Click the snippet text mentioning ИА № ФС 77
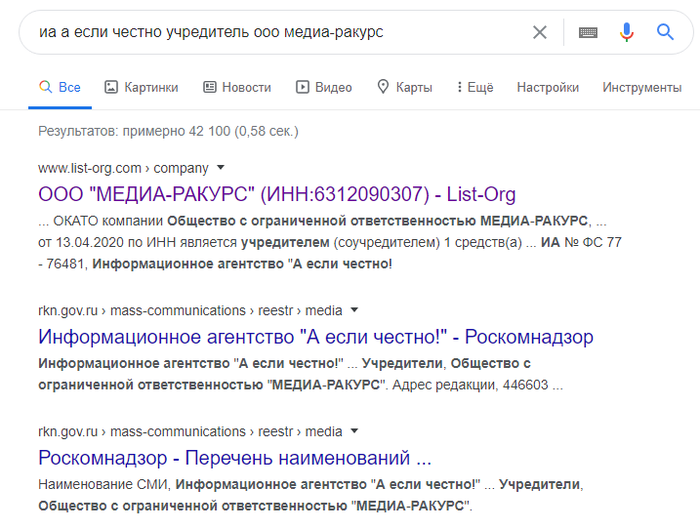This screenshot has width=700, height=529. pyautogui.click(x=330, y=242)
